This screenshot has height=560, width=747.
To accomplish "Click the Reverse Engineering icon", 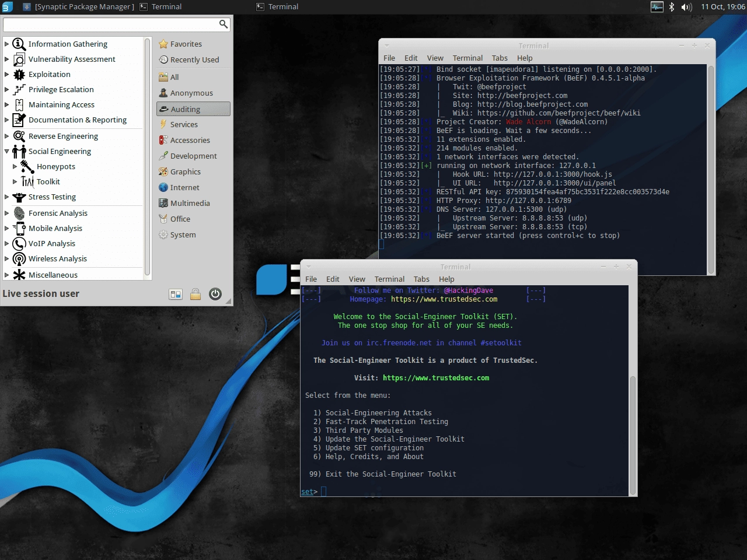I will tap(19, 136).
